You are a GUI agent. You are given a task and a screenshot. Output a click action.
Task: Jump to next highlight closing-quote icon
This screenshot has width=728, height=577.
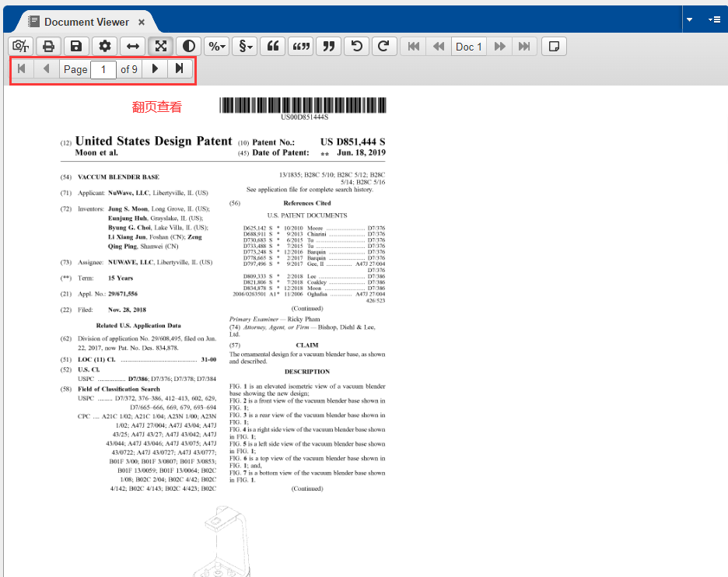pyautogui.click(x=329, y=47)
